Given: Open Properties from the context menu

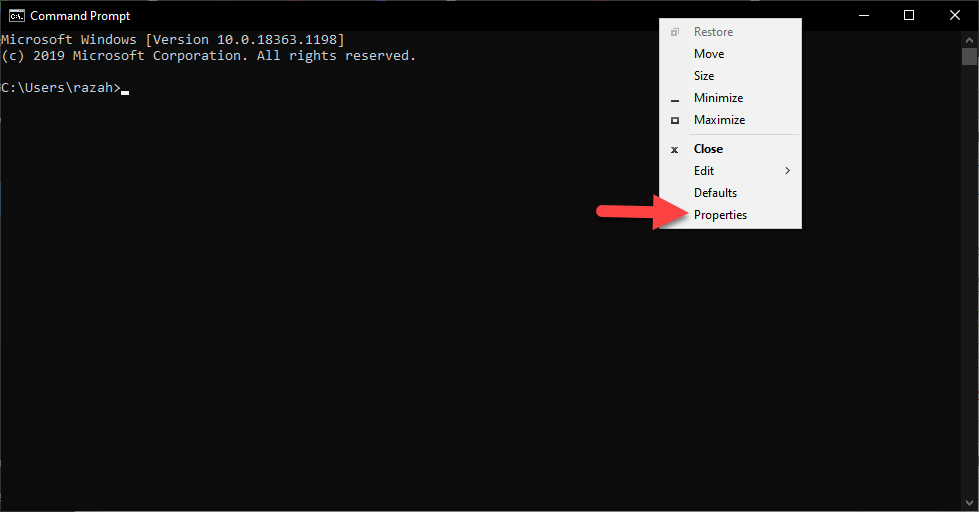Looking at the screenshot, I should coord(720,215).
